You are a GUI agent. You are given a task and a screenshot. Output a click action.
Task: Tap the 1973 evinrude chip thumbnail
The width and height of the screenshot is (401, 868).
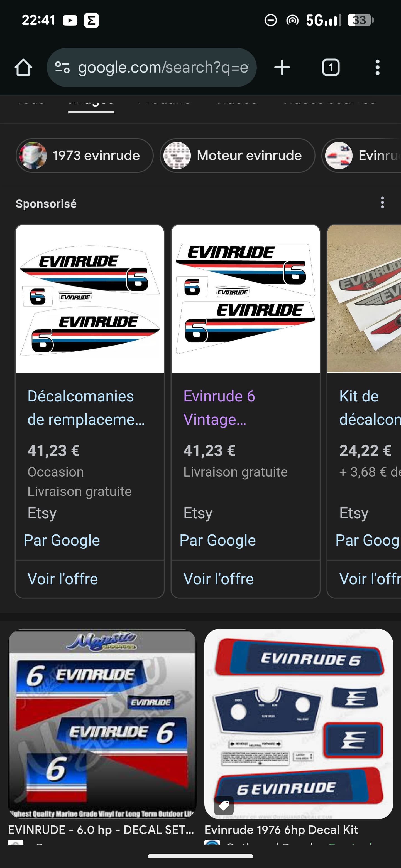tap(33, 155)
